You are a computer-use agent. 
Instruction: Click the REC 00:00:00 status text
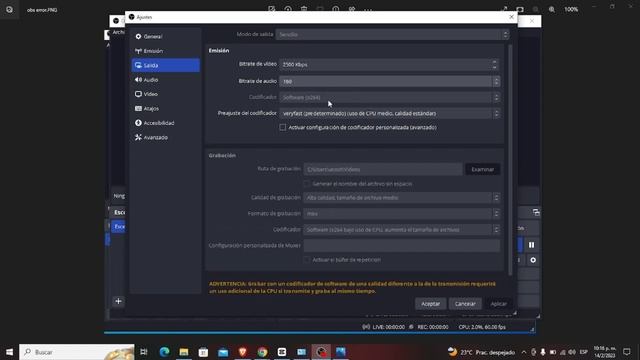coord(433,327)
